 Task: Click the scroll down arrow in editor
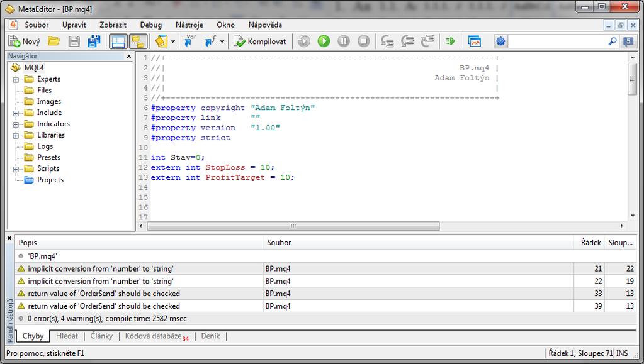[x=632, y=216]
